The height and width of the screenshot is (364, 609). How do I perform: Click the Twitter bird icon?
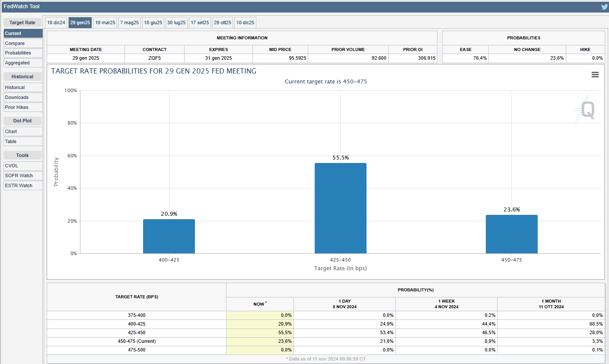[x=604, y=6]
